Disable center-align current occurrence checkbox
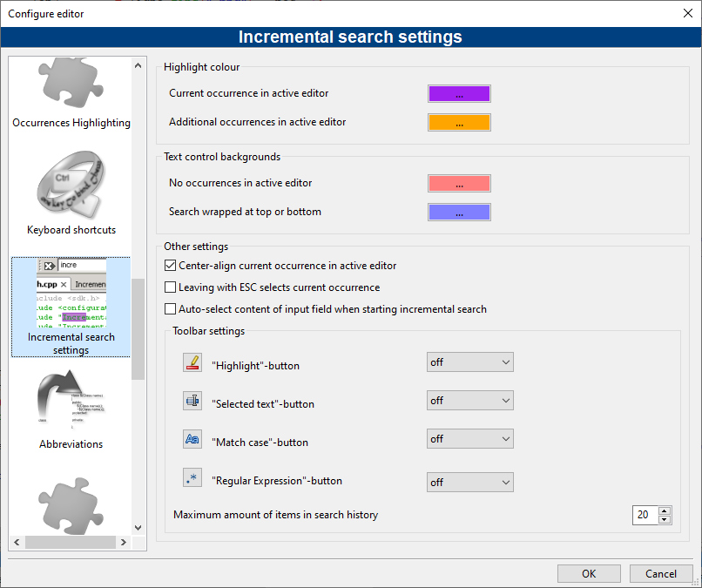The height and width of the screenshot is (588, 702). coord(171,266)
